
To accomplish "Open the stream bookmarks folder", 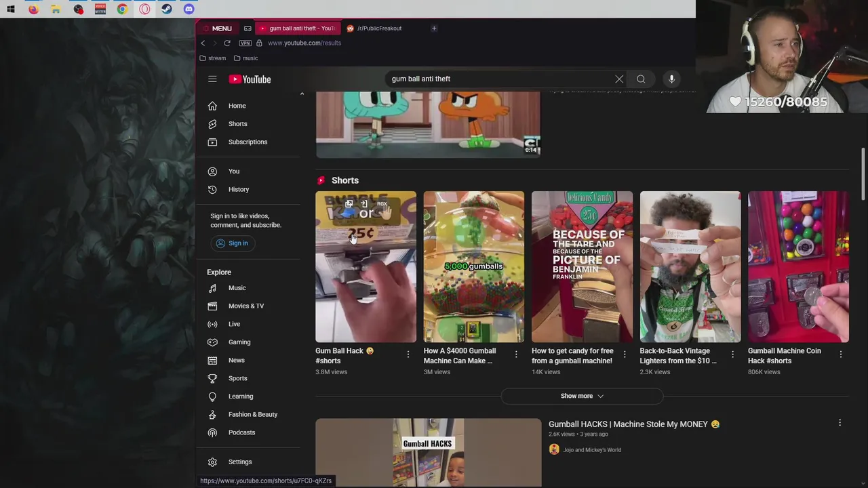I will pos(212,58).
